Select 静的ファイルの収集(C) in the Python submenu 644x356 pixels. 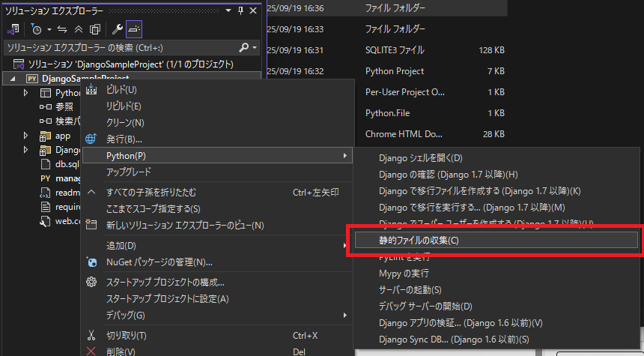click(x=418, y=240)
